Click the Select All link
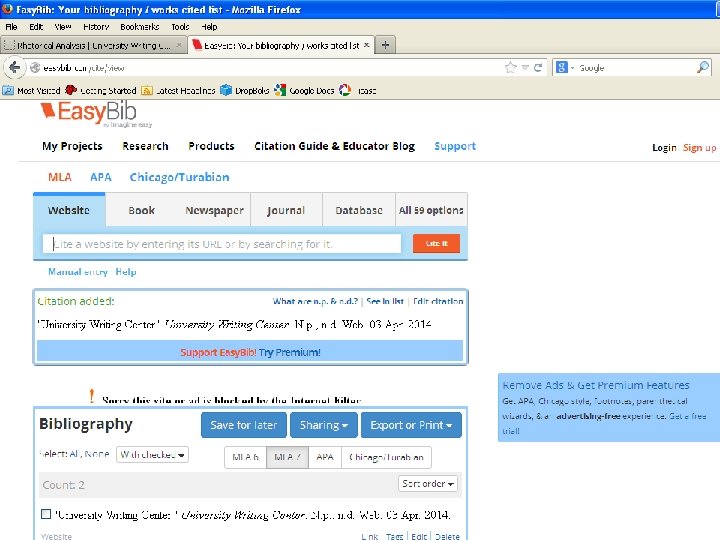 (x=74, y=454)
